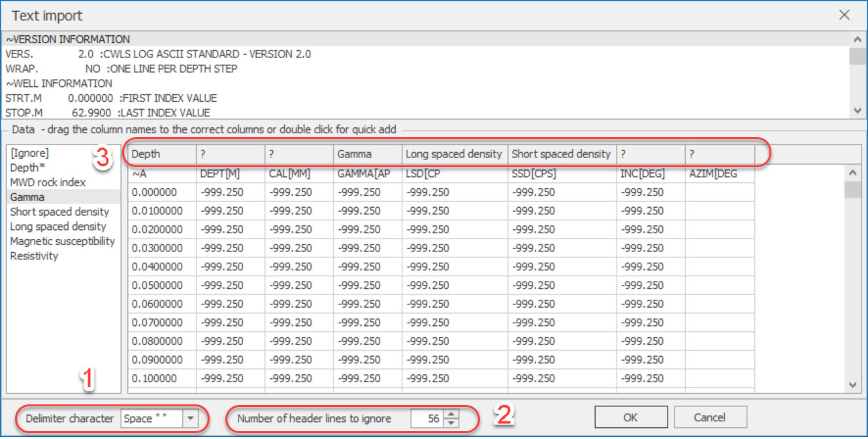Viewport: 868px width, 439px height.
Task: Select Magnetic susceptibility in the names list
Action: point(63,241)
